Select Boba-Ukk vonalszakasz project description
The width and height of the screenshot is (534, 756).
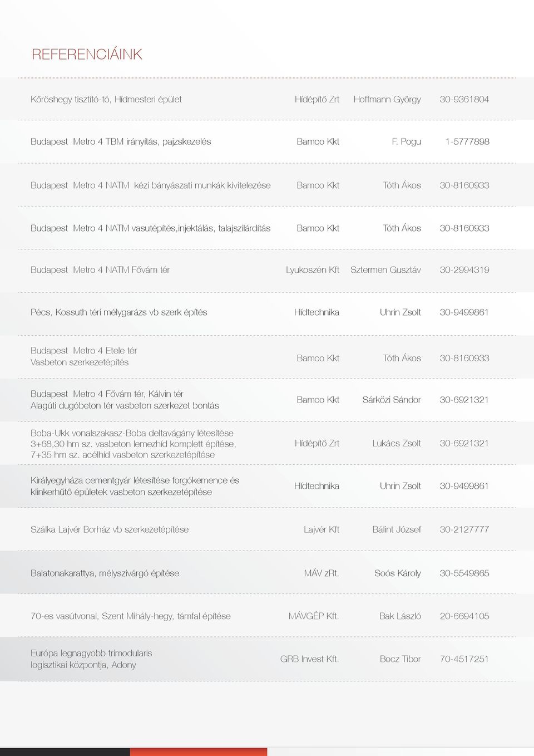click(133, 444)
